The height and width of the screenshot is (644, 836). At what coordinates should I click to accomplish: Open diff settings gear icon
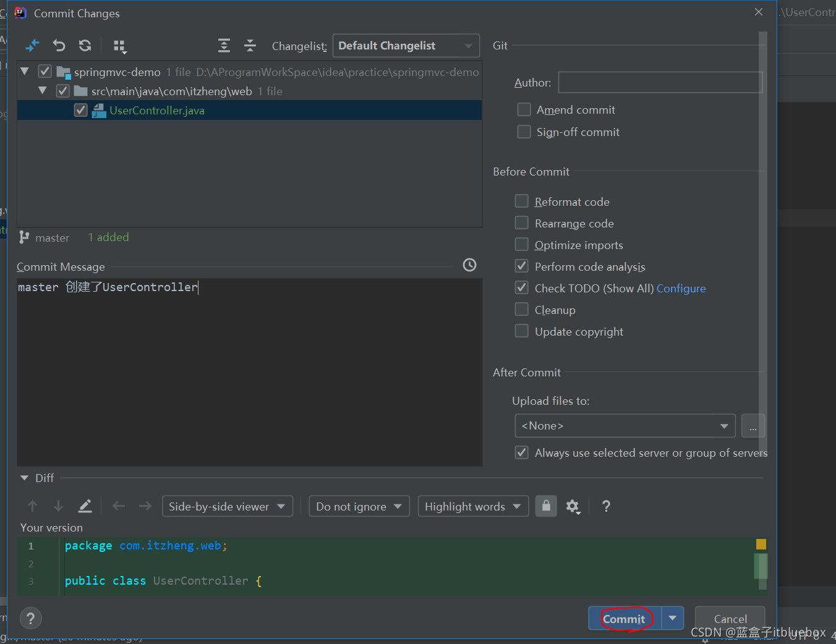pos(573,507)
